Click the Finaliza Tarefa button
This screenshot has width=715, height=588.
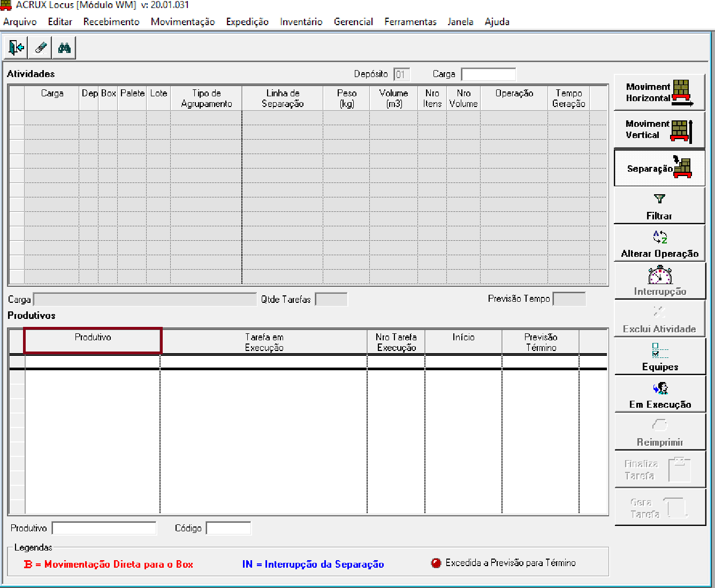coord(659,469)
